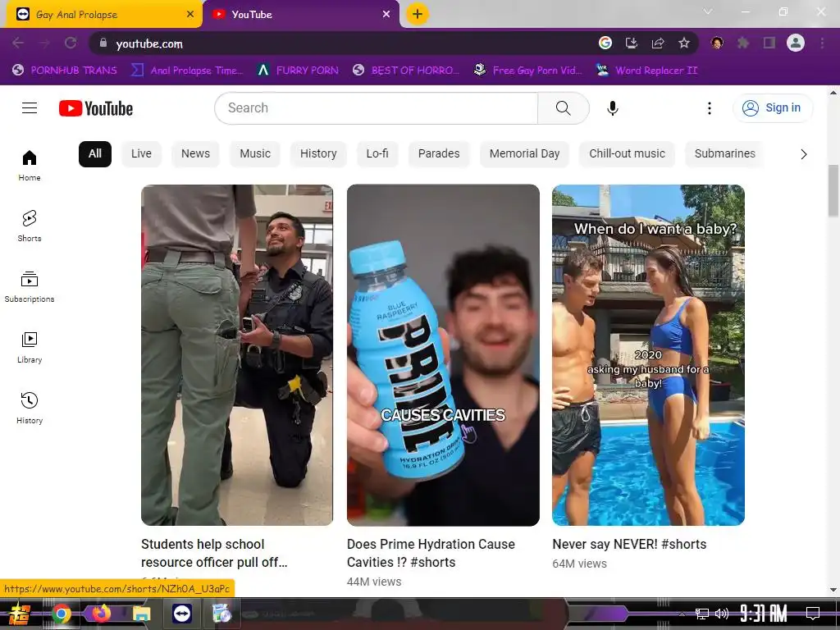Viewport: 840px width, 630px height.
Task: Click the YouTube search input field
Action: [x=376, y=108]
